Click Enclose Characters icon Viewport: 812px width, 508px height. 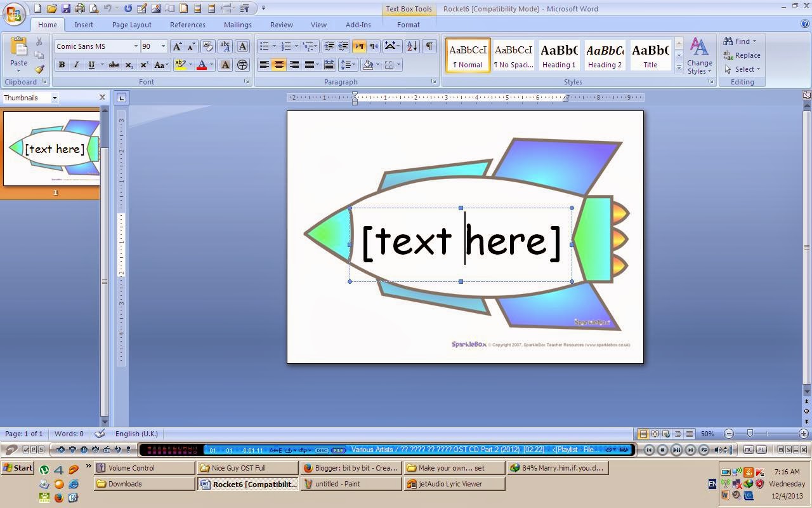point(242,65)
